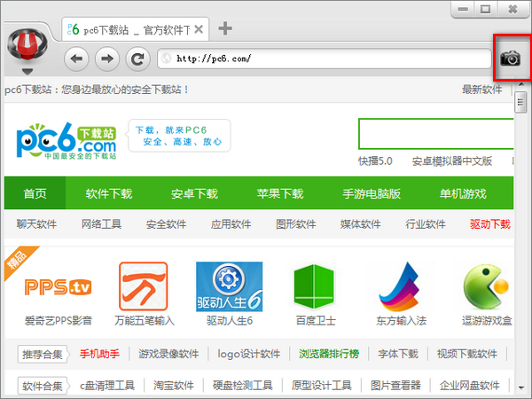This screenshot has height=399, width=532.
Task: Click the 推荐合集 label button
Action: (43, 354)
